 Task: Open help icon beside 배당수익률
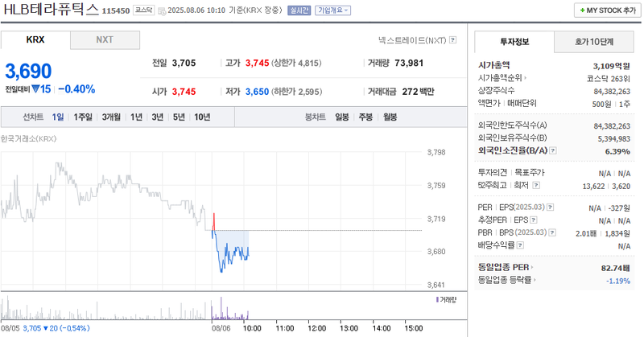point(520,245)
